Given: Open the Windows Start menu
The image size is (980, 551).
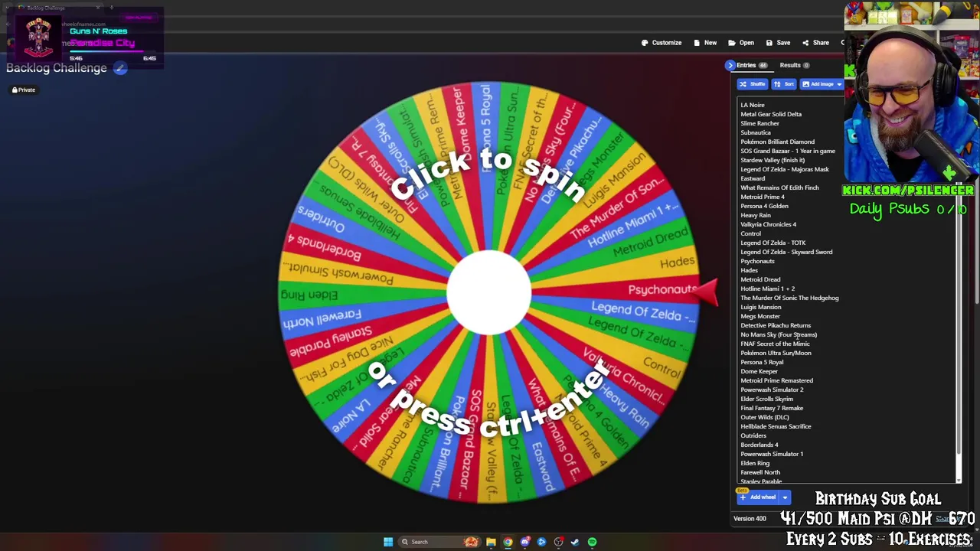Looking at the screenshot, I should (x=388, y=542).
